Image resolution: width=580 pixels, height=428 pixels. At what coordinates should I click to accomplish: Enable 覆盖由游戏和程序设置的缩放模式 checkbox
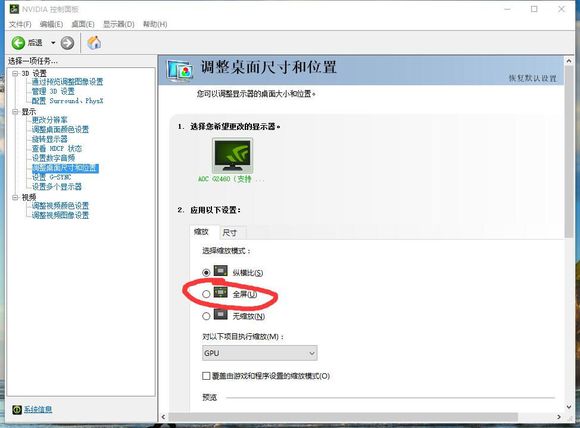tap(206, 376)
